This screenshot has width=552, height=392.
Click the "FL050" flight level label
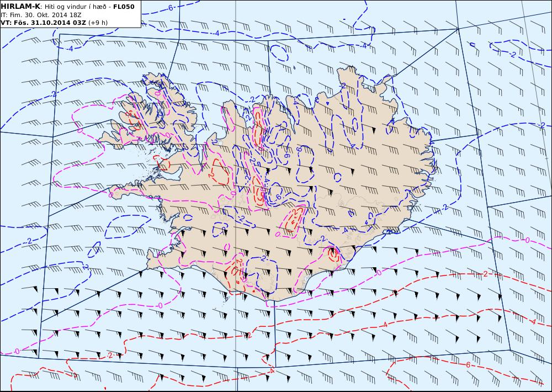(x=124, y=6)
